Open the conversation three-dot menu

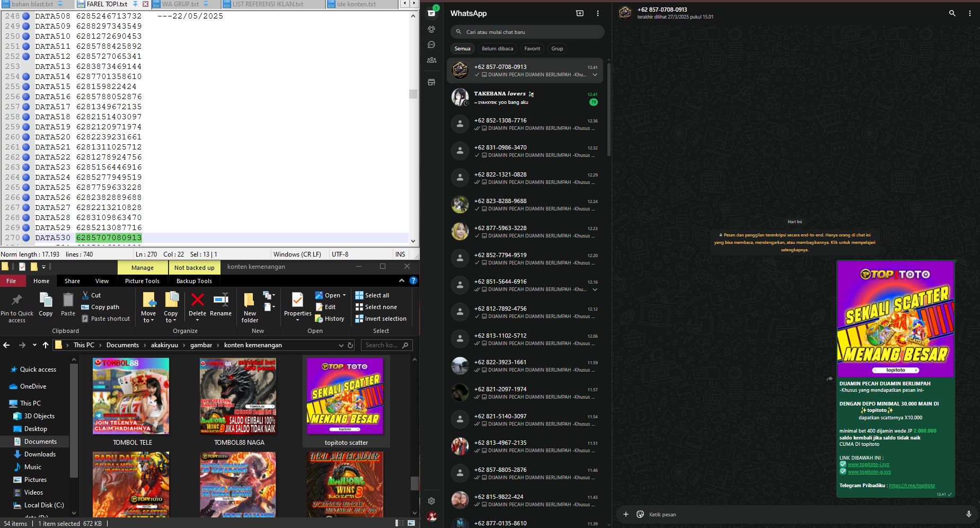pyautogui.click(x=970, y=13)
